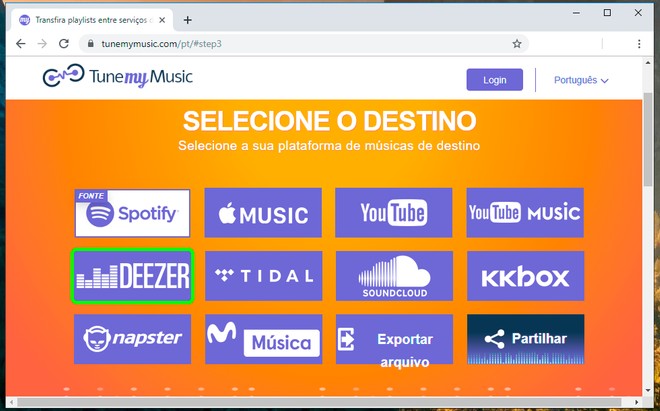Image resolution: width=660 pixels, height=411 pixels.
Task: Select the SoundCloud platform tile
Action: tap(394, 276)
